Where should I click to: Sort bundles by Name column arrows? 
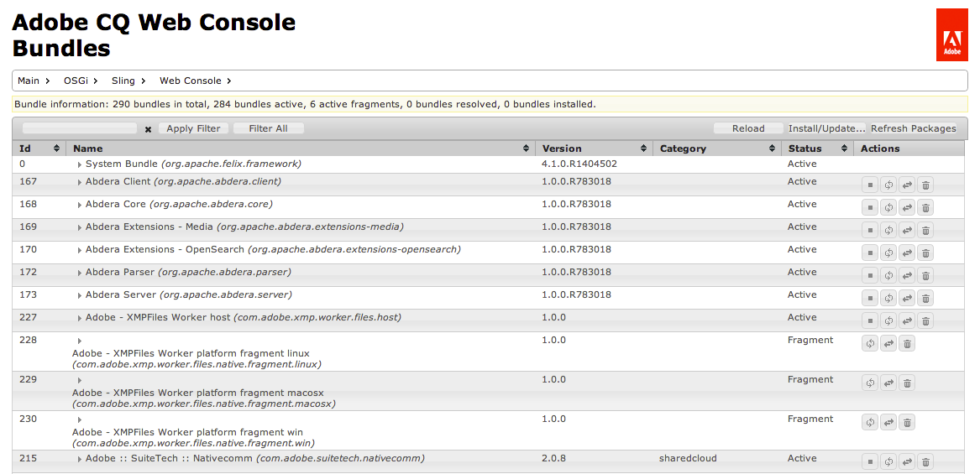(526, 148)
